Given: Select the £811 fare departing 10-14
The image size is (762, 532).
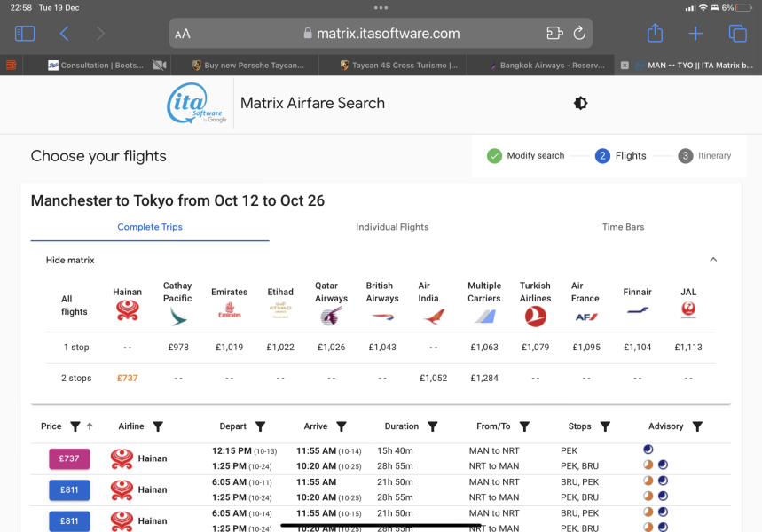Looking at the screenshot, I should [x=69, y=520].
